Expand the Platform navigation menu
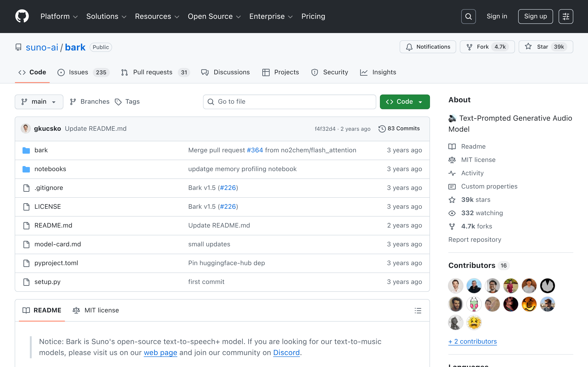The width and height of the screenshot is (588, 367). point(59,17)
